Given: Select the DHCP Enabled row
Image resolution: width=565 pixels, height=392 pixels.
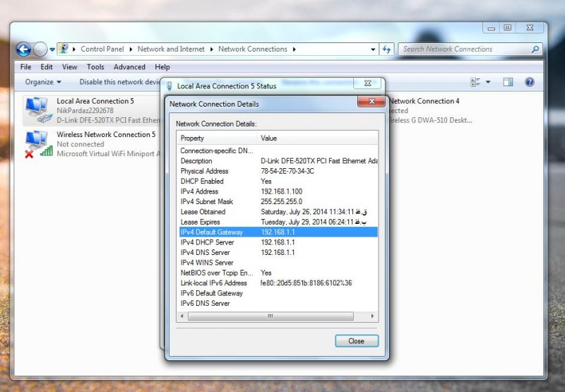Looking at the screenshot, I should [278, 182].
